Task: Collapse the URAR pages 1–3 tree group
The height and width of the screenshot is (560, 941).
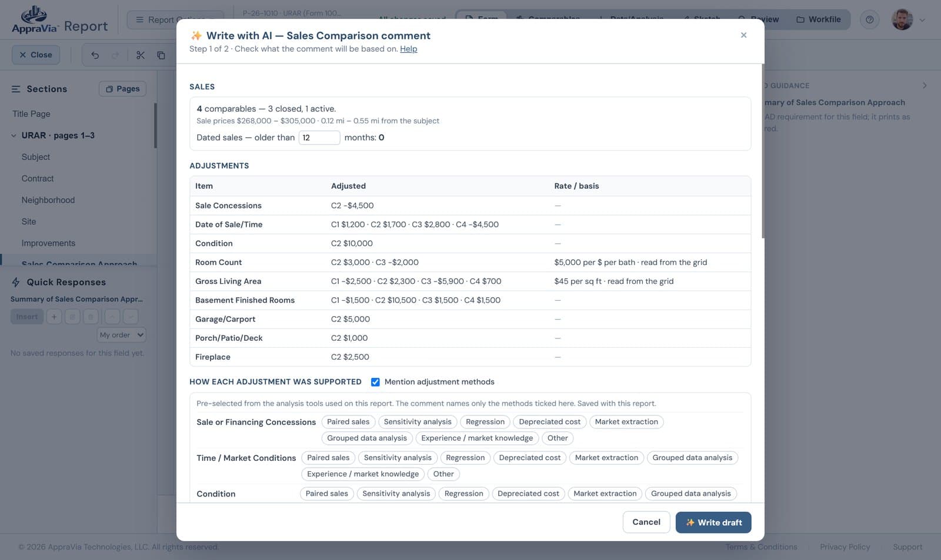Action: point(14,136)
